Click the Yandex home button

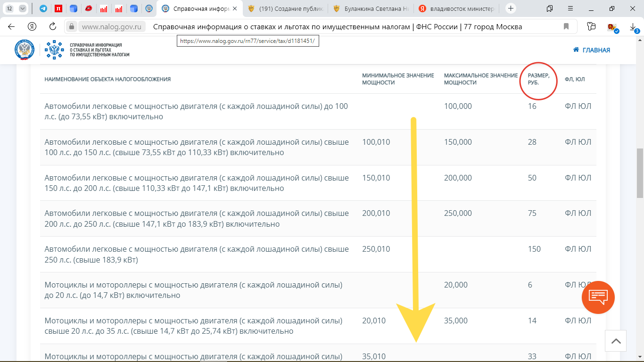pos(32,26)
